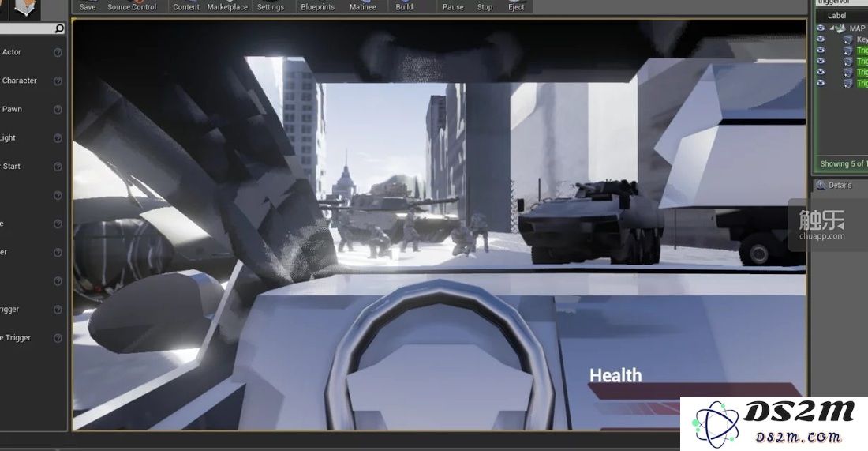This screenshot has height=451, width=868.
Task: Open help icon beside Actor
Action: pos(58,52)
